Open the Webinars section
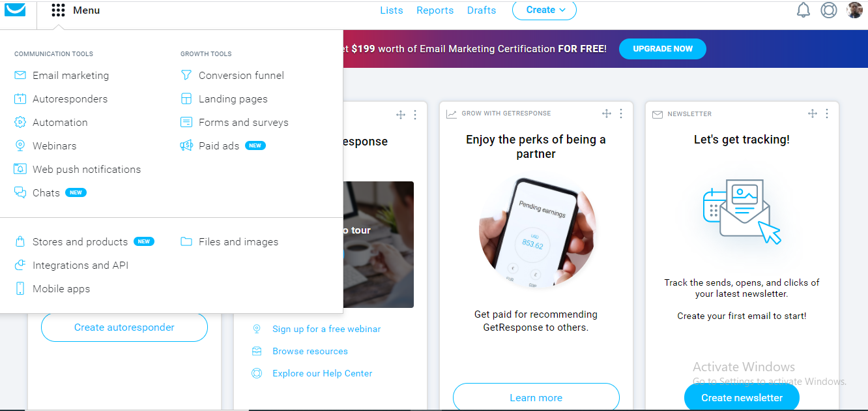Image resolution: width=868 pixels, height=411 pixels. coord(55,145)
